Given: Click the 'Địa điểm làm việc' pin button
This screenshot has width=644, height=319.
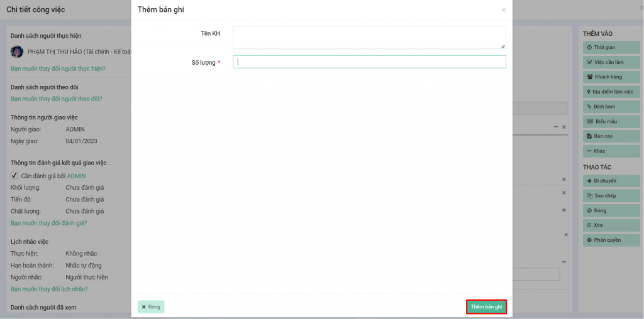Looking at the screenshot, I should coord(611,92).
